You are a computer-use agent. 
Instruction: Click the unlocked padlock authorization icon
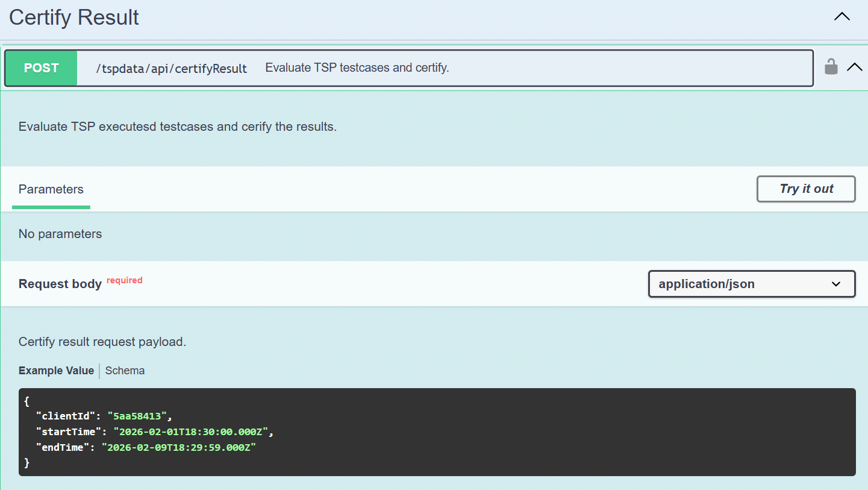pyautogui.click(x=831, y=66)
